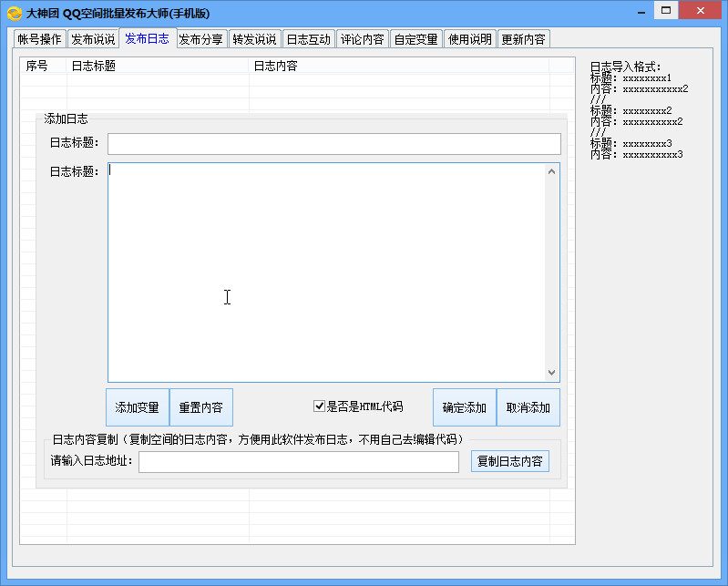This screenshot has width=728, height=586.
Task: Click the text 内容: xxxxxxxxxxx3
Action: (637, 155)
